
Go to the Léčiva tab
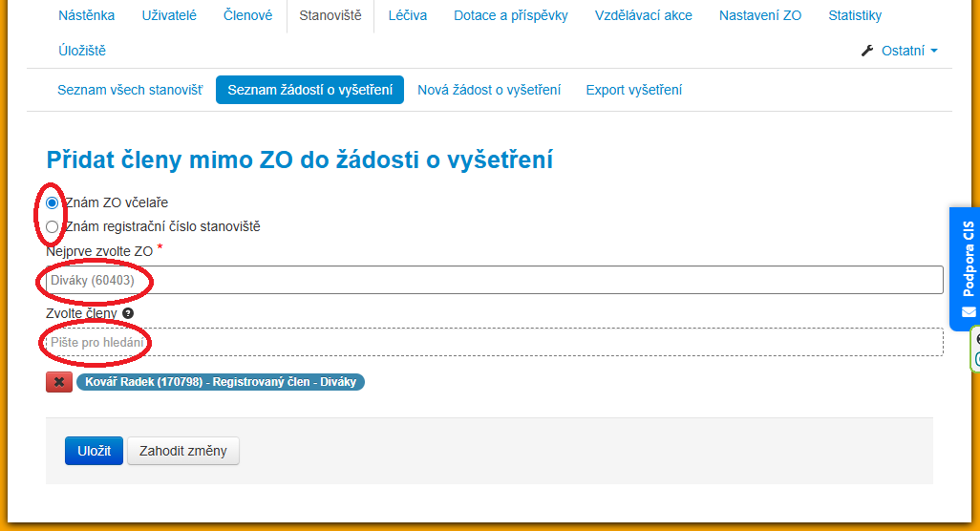[x=408, y=15]
